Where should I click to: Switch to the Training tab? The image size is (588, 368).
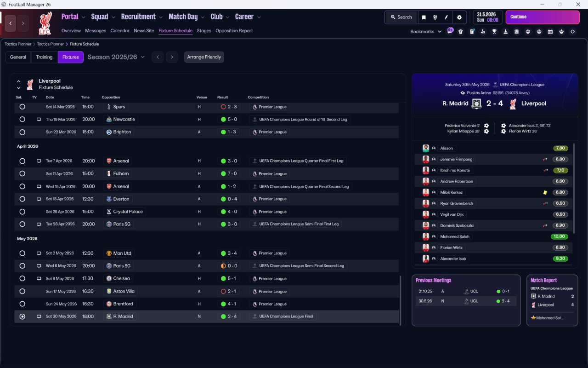(x=44, y=57)
